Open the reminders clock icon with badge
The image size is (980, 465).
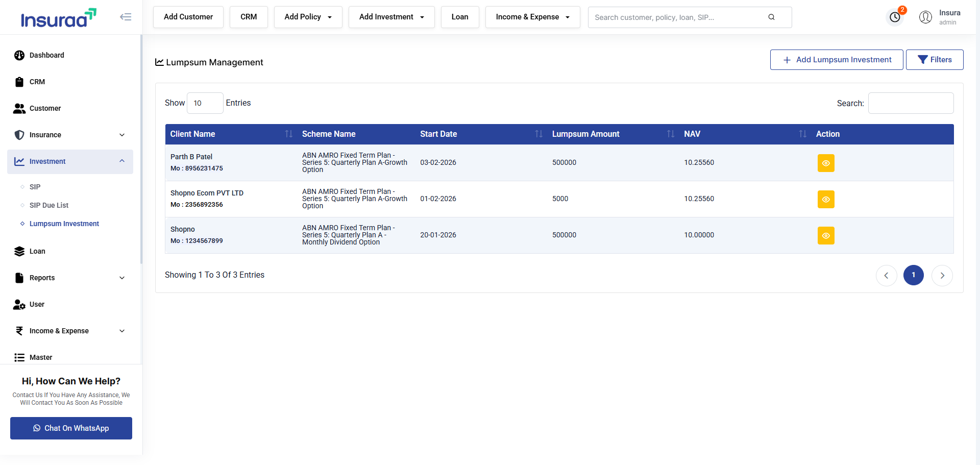895,17
